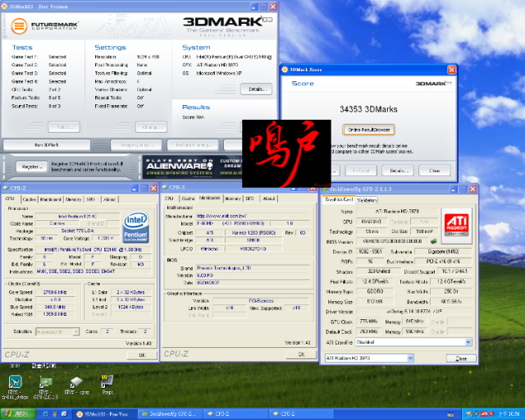
Task: Click Image Quality button in 3DMark03
Action: (x=136, y=145)
